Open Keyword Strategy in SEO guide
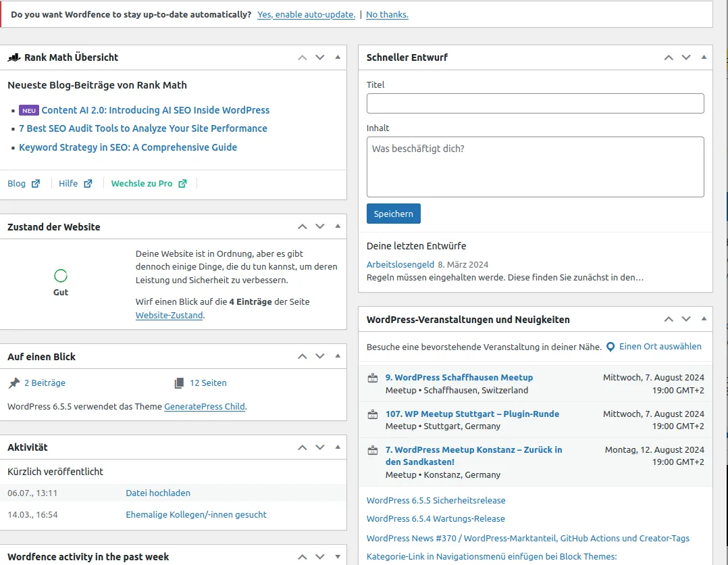The image size is (728, 565). pyautogui.click(x=128, y=147)
